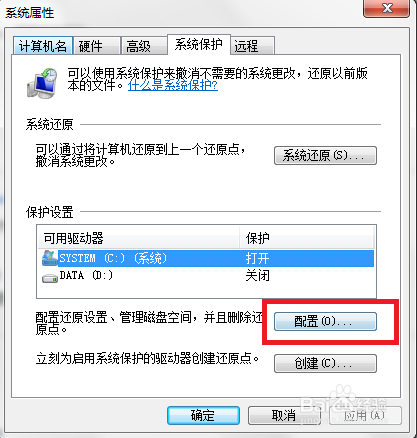
Task: Open the 硬件 tab
Action: coord(97,46)
